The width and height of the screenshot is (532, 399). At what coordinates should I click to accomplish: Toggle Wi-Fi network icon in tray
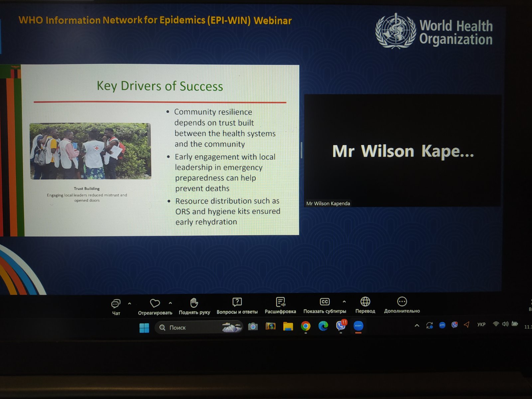(496, 324)
